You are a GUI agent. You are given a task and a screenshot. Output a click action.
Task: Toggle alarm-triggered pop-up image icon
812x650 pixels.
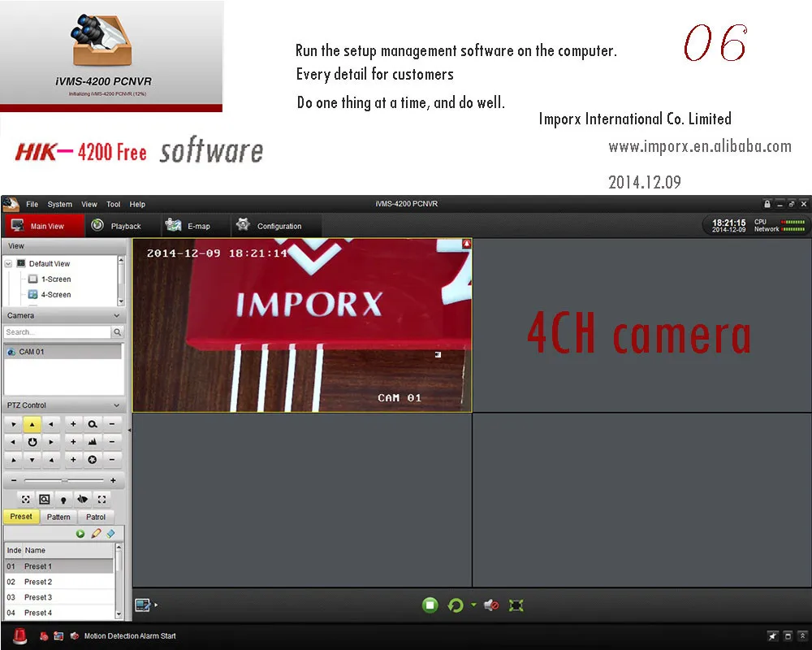pyautogui.click(x=58, y=636)
